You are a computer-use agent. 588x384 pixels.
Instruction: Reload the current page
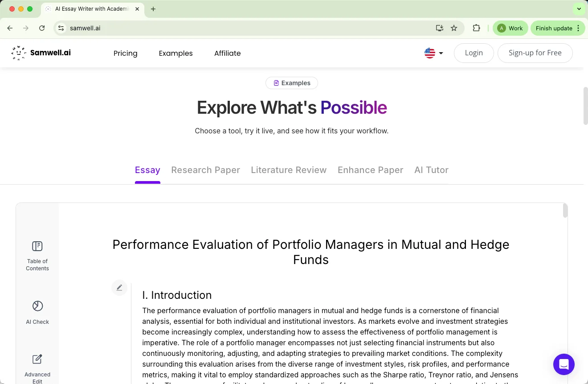pos(42,28)
